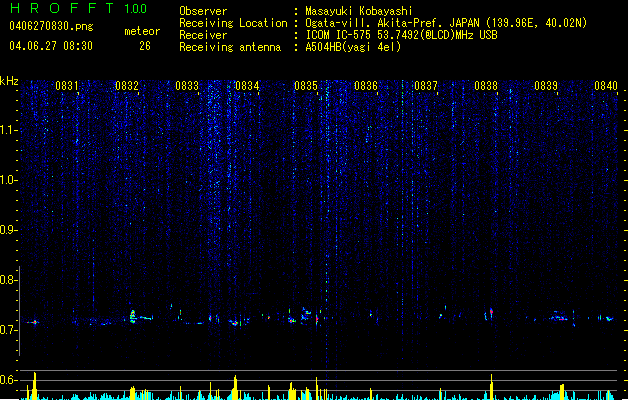Image resolution: width=629 pixels, height=400 pixels.
Task: Click the 0834 time marker
Action: [247, 86]
